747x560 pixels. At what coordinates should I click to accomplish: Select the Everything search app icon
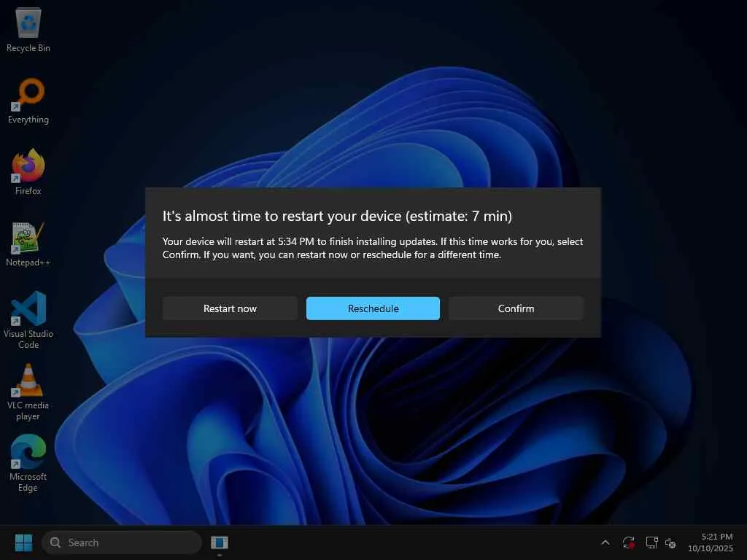pyautogui.click(x=28, y=101)
